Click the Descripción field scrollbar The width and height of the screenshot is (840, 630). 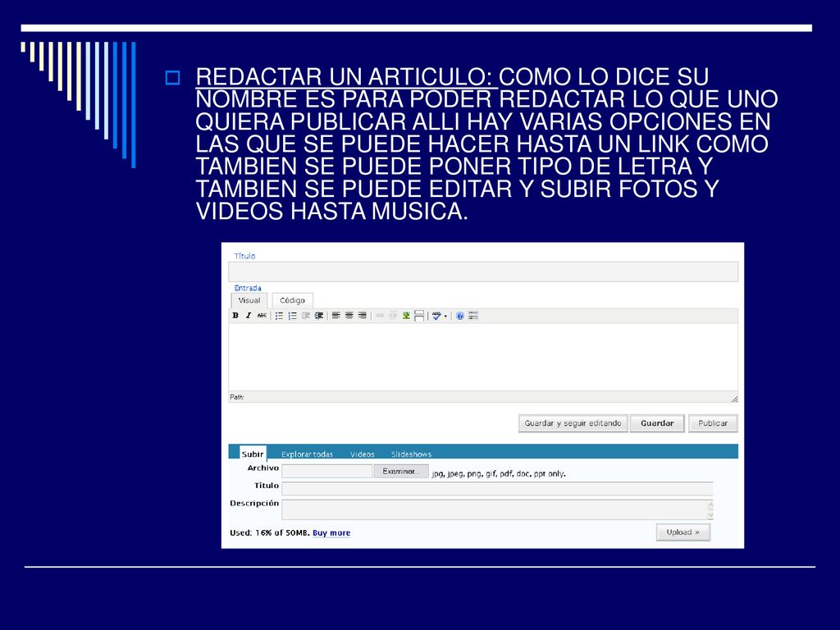coord(710,509)
